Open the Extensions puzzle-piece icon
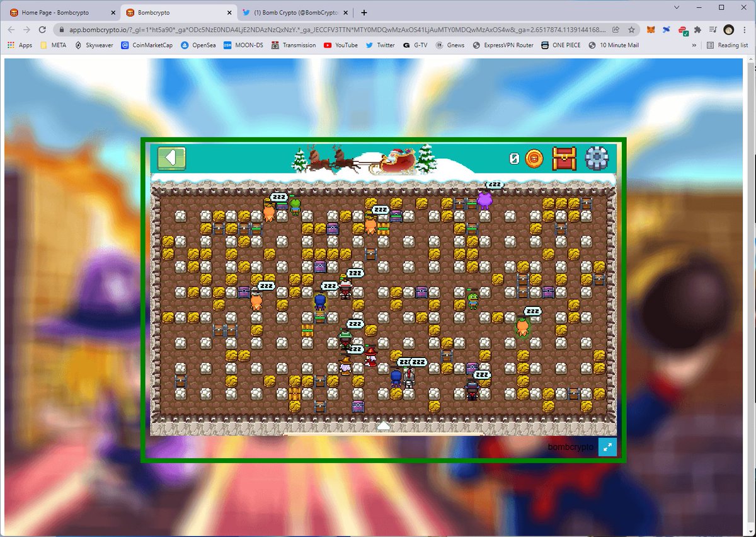The image size is (756, 537). coord(697,30)
